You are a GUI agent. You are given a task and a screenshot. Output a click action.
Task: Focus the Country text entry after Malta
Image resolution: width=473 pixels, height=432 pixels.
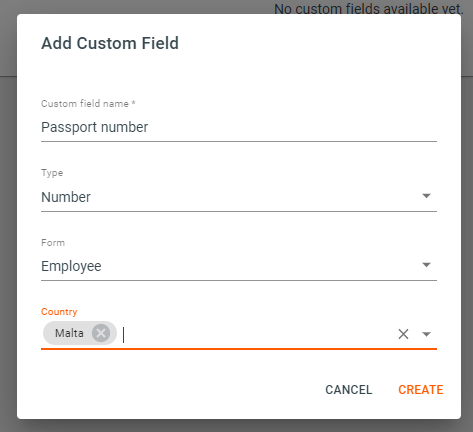[258, 334]
